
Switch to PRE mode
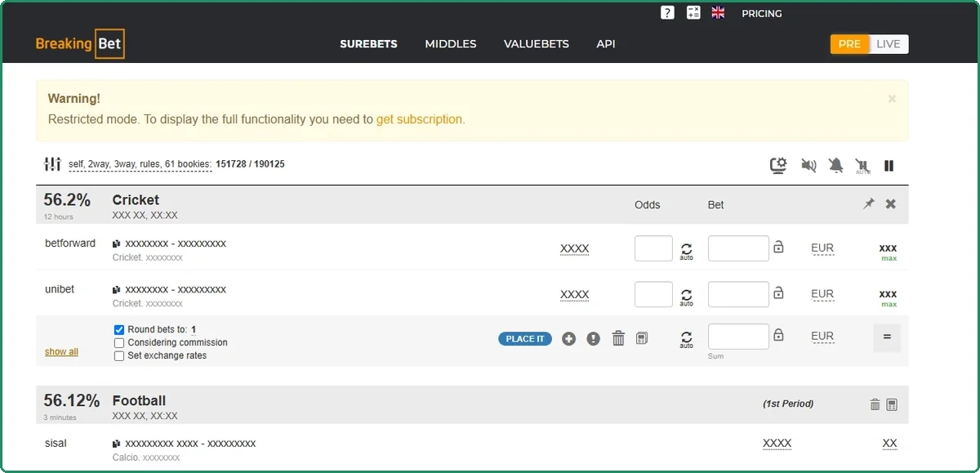click(x=849, y=44)
